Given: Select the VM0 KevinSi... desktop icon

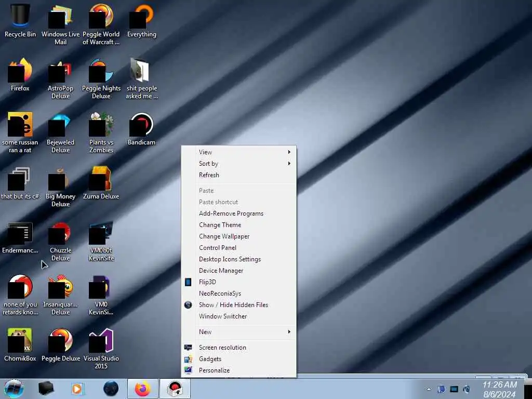Looking at the screenshot, I should tap(101, 295).
